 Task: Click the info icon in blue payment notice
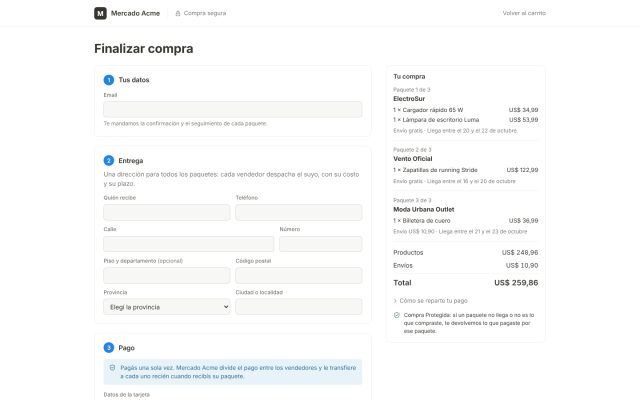pyautogui.click(x=112, y=368)
